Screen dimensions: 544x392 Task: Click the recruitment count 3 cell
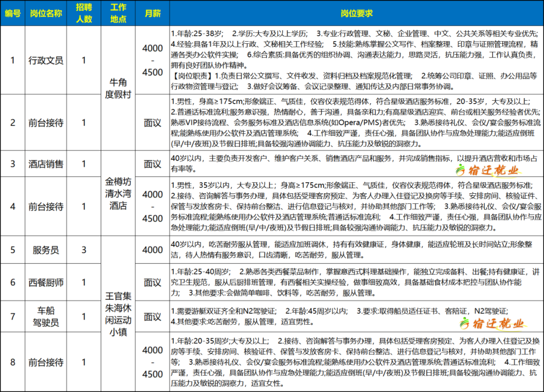pyautogui.click(x=84, y=250)
